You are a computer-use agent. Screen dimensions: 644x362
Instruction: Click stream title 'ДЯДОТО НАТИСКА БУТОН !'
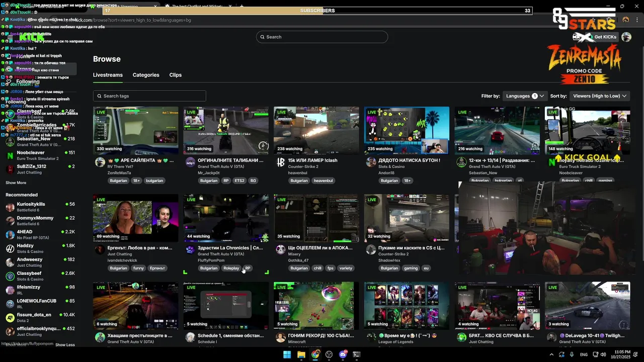coord(410,160)
